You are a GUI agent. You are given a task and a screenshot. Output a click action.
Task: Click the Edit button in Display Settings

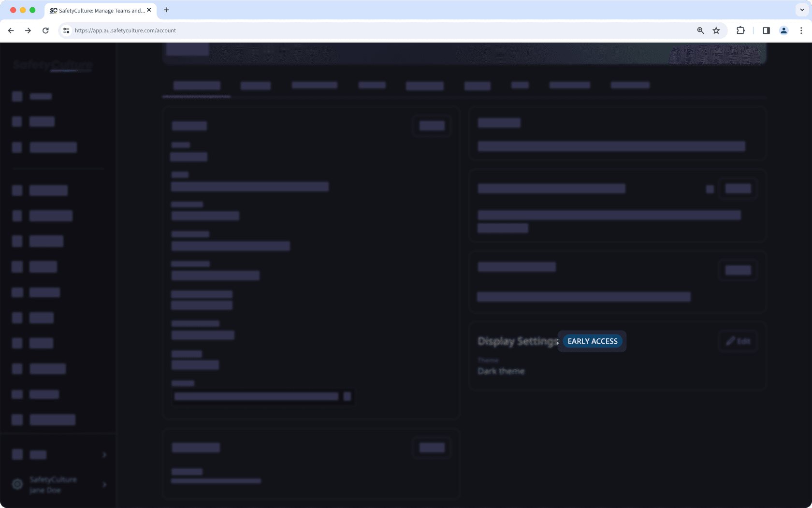pyautogui.click(x=738, y=341)
